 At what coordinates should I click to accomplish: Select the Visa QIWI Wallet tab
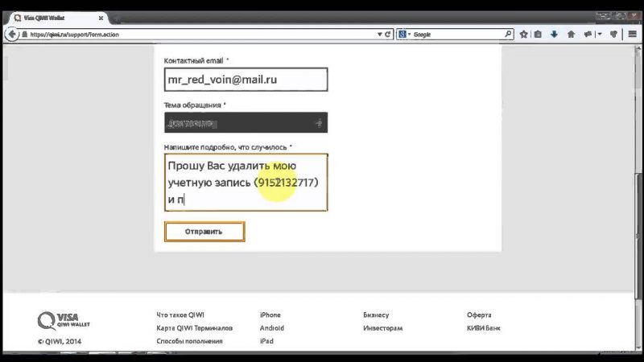[57, 18]
